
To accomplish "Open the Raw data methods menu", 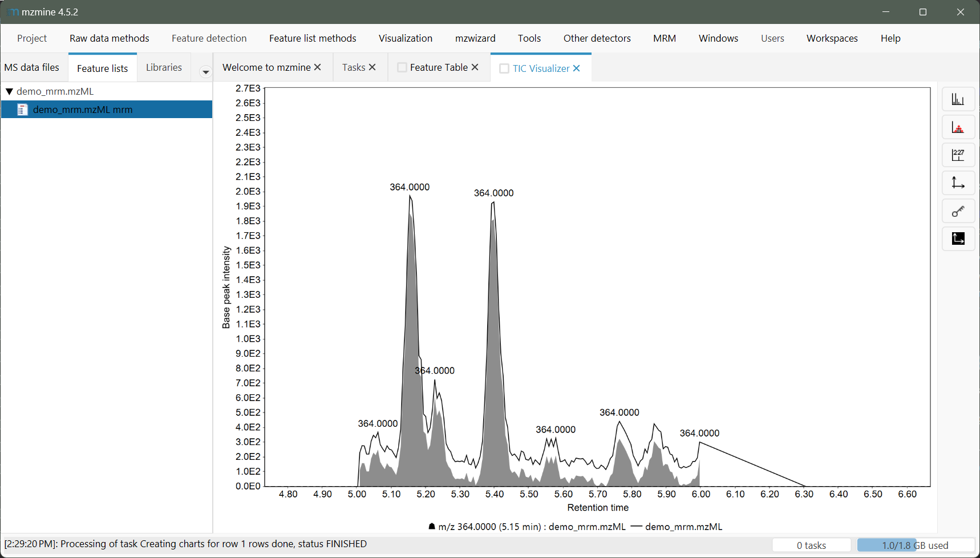I will coord(110,38).
